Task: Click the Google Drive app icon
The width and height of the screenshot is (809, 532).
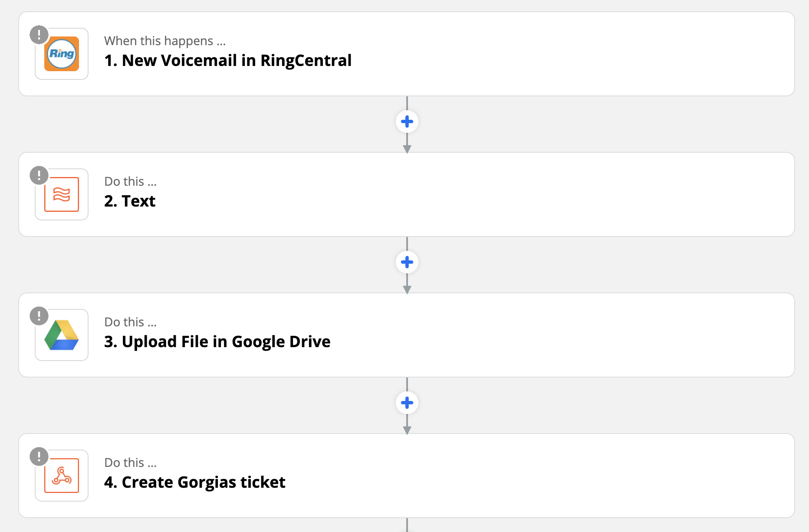Action: pyautogui.click(x=62, y=335)
